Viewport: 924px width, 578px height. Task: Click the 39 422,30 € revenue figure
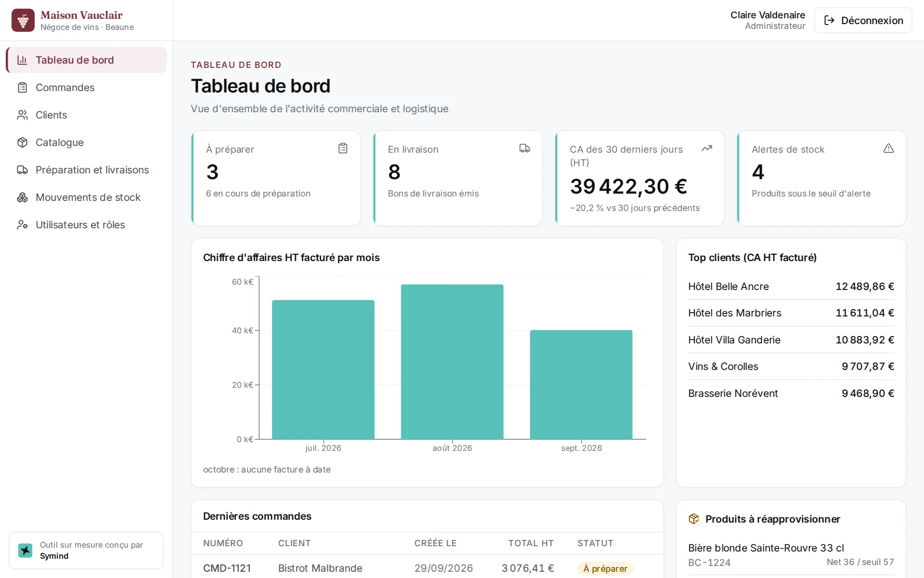coord(629,186)
